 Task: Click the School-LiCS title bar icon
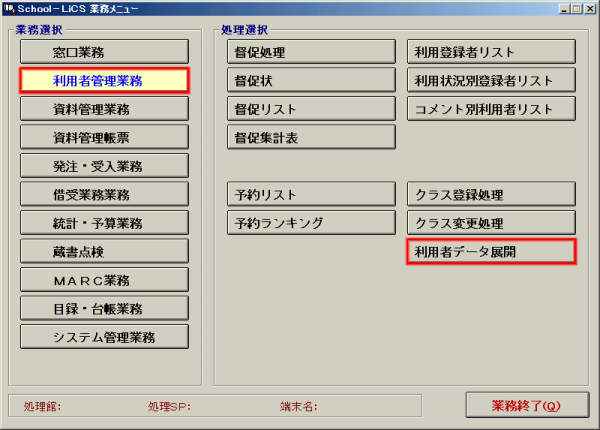click(x=8, y=8)
